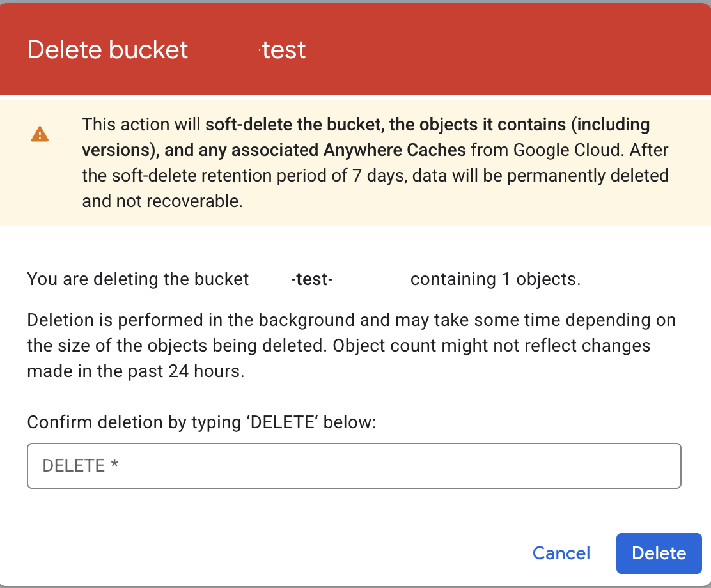Click "You are deleting the bucket" text
The image size is (711, 588).
[137, 279]
